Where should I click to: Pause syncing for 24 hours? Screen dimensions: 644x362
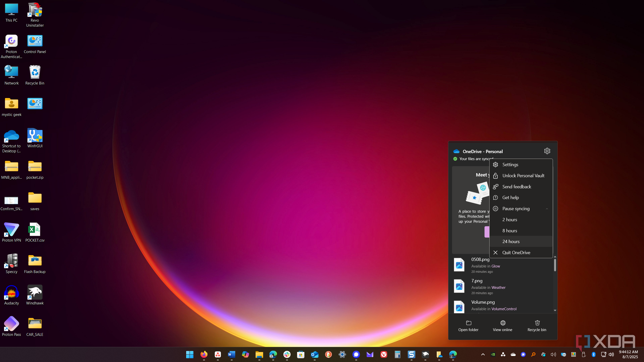click(x=521, y=242)
